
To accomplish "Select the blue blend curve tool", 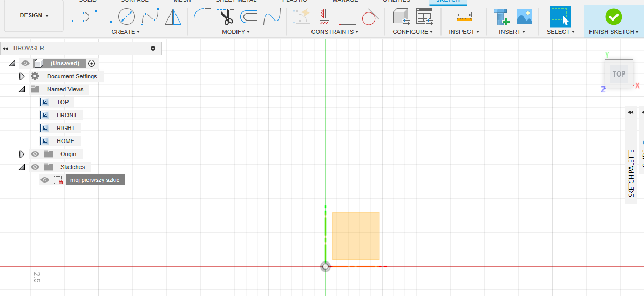I will pyautogui.click(x=272, y=17).
